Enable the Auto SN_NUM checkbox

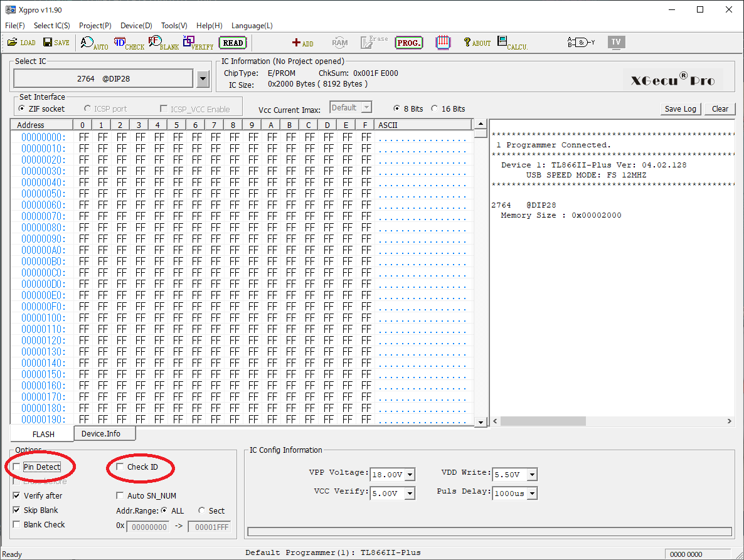120,495
